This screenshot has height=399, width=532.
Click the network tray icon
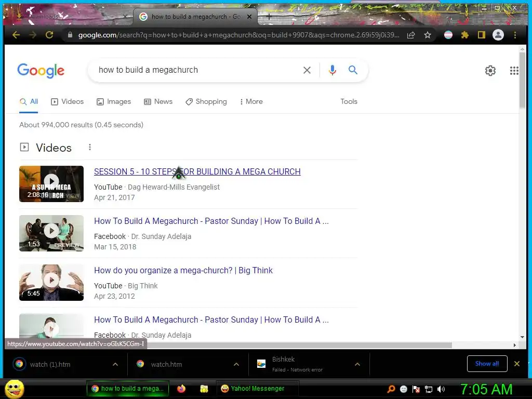point(429,389)
